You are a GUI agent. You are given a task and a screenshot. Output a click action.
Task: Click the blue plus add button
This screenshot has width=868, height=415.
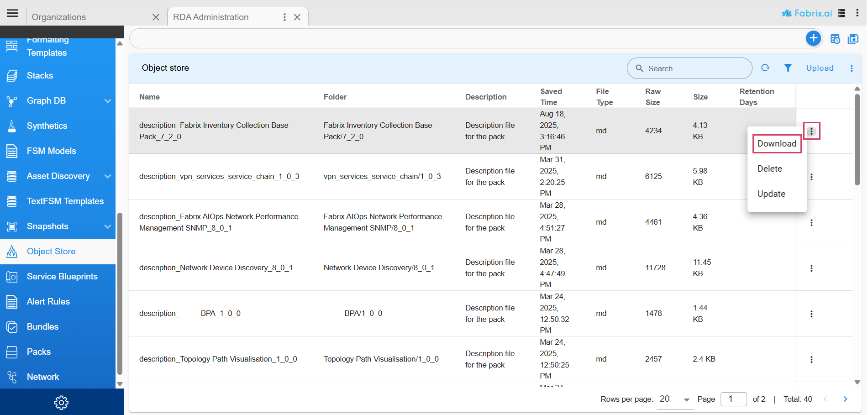tap(813, 38)
